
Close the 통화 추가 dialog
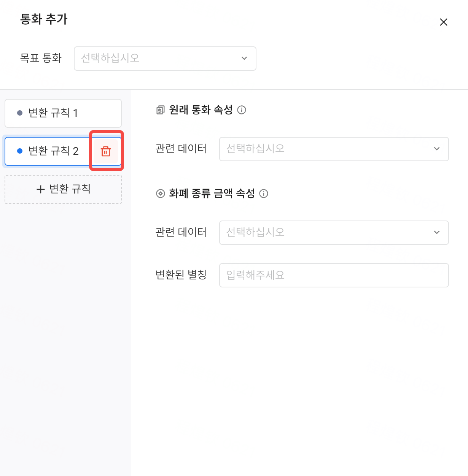tap(443, 22)
